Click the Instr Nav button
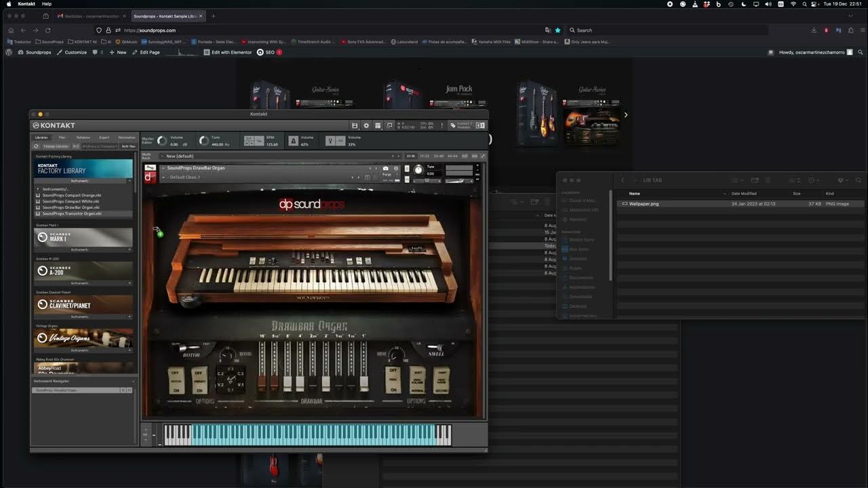This screenshot has height=488, width=868. click(x=128, y=146)
